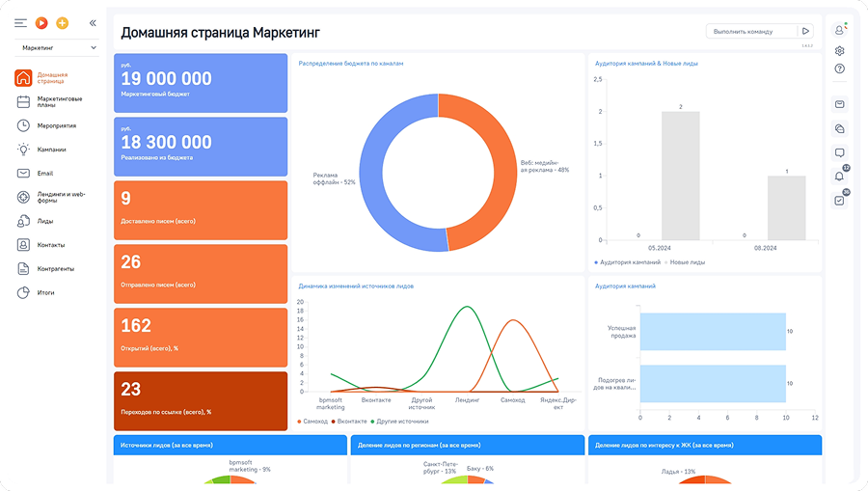Open the chat bubble icon in the right panel
The width and height of the screenshot is (868, 491).
tap(839, 152)
